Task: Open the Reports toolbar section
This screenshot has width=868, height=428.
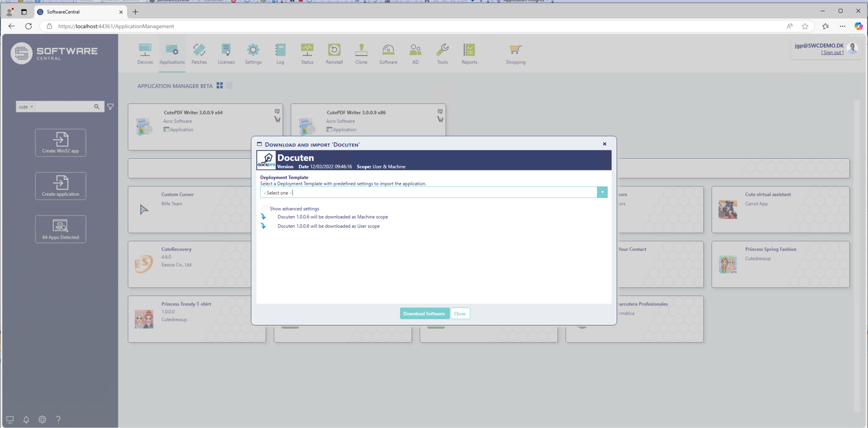Action: pyautogui.click(x=469, y=54)
